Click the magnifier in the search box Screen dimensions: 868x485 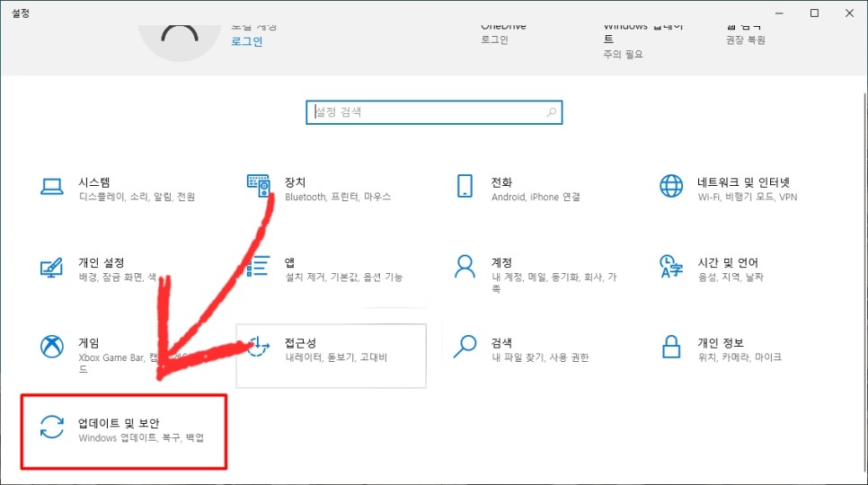[x=552, y=112]
